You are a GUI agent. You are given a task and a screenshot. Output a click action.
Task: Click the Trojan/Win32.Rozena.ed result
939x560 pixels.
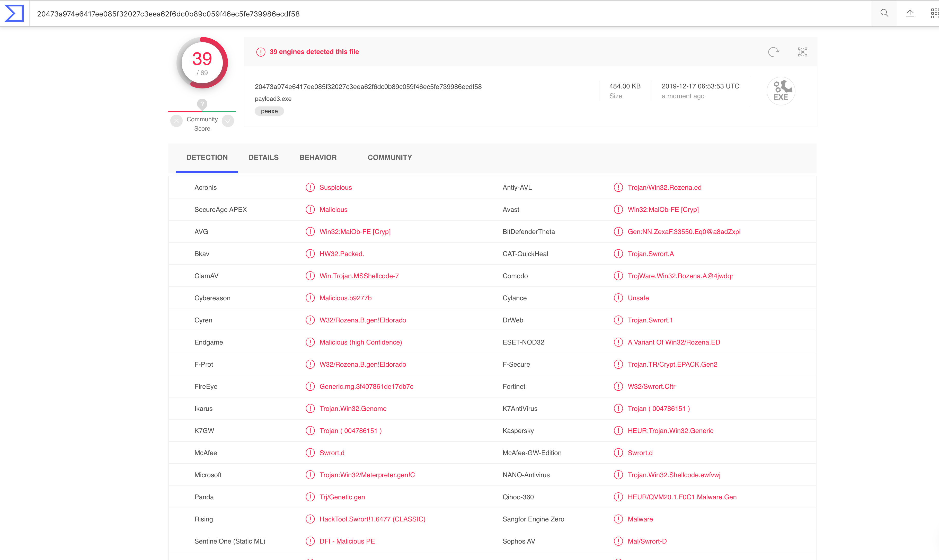point(665,187)
